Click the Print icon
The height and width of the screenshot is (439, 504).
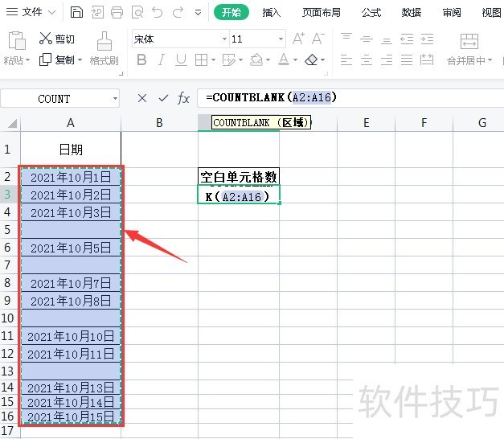point(117,13)
